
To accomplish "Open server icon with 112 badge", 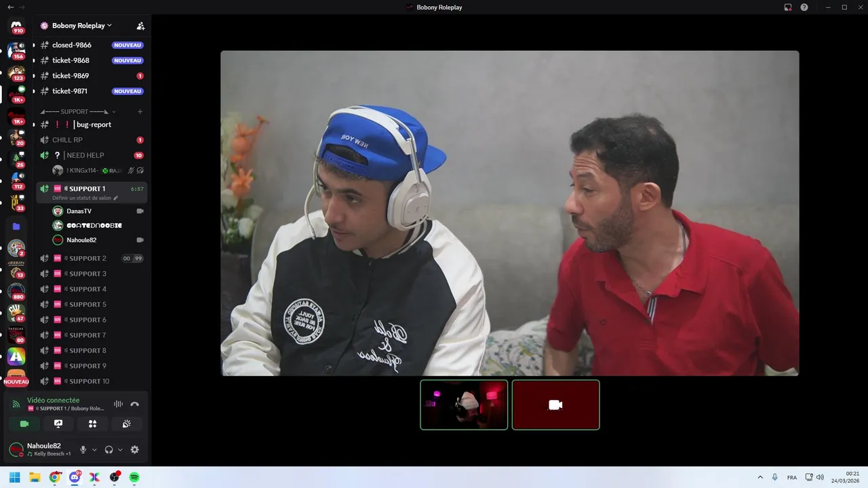I will (x=16, y=180).
